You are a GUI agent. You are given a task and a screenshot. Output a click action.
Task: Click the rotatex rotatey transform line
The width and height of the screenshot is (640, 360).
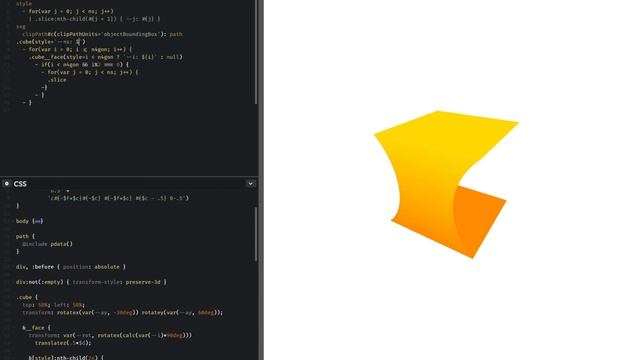coord(122,313)
